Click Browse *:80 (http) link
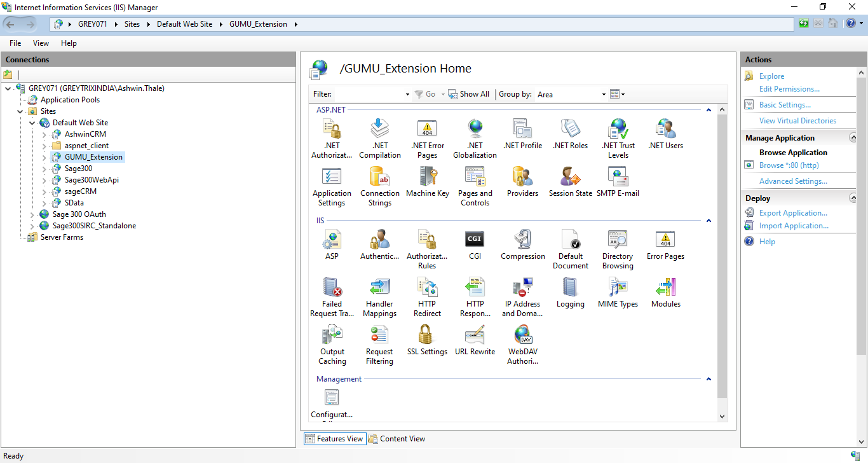The height and width of the screenshot is (463, 868). (x=789, y=165)
